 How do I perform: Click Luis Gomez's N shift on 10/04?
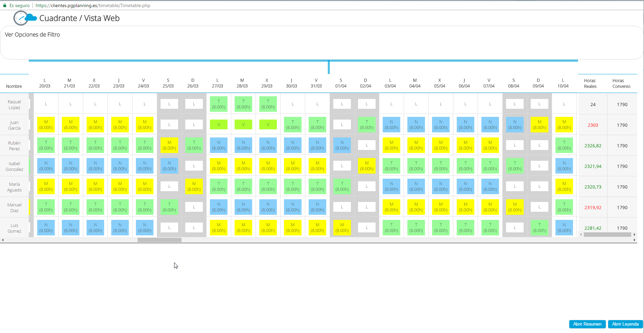(x=564, y=228)
